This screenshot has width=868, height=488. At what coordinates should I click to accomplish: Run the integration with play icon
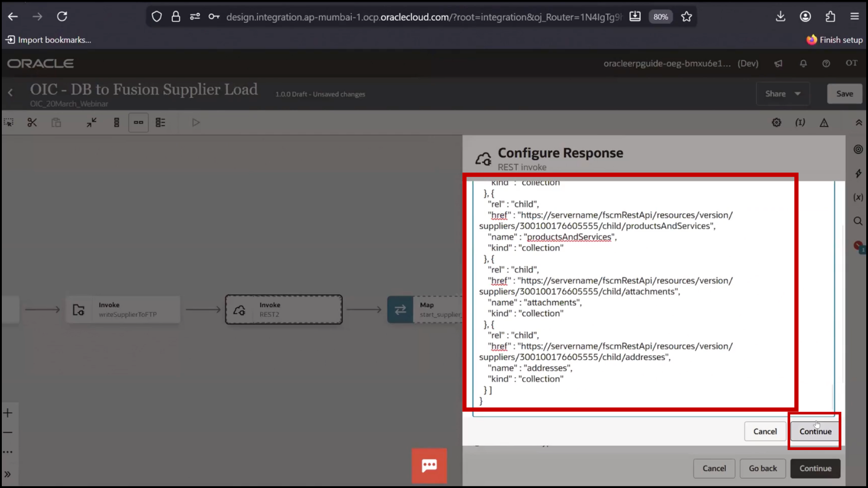tap(196, 122)
